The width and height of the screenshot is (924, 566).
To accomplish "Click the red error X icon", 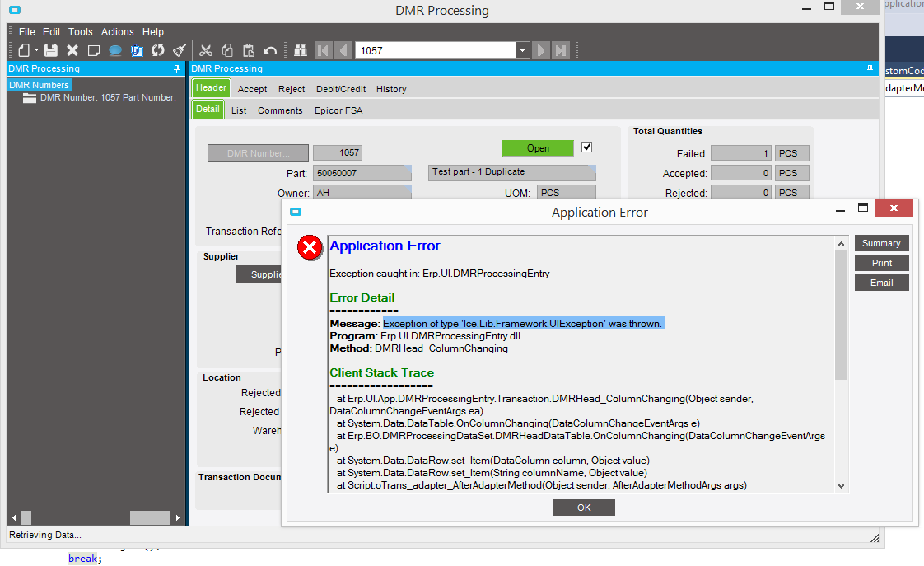I will pos(310,248).
